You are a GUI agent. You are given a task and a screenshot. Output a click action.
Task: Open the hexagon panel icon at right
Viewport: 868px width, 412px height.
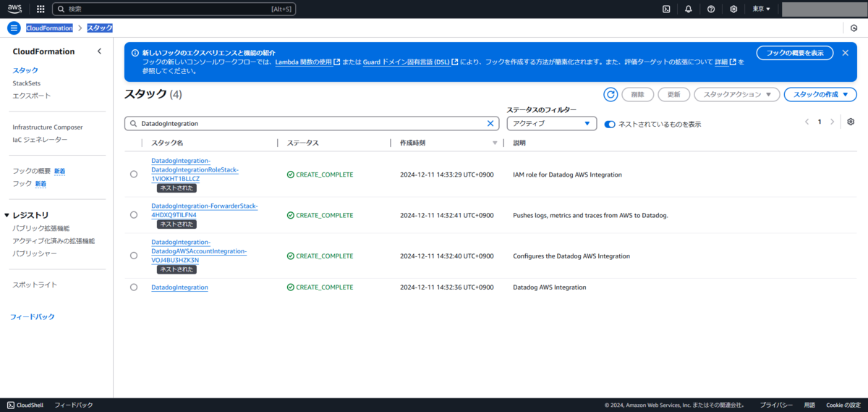[854, 28]
